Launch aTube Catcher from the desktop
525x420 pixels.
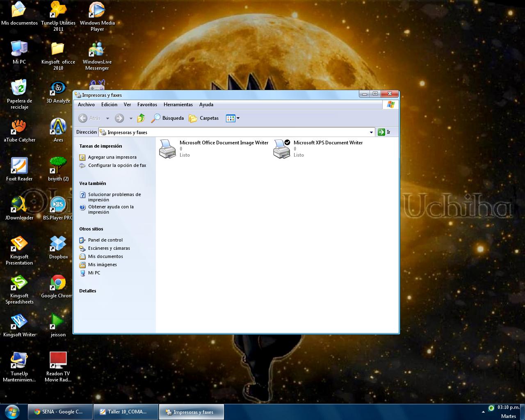19,127
